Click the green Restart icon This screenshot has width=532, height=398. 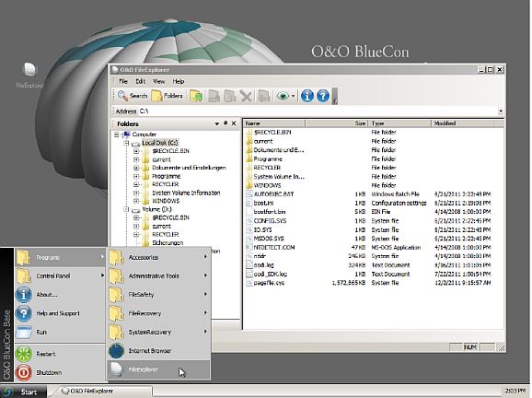[x=24, y=354]
